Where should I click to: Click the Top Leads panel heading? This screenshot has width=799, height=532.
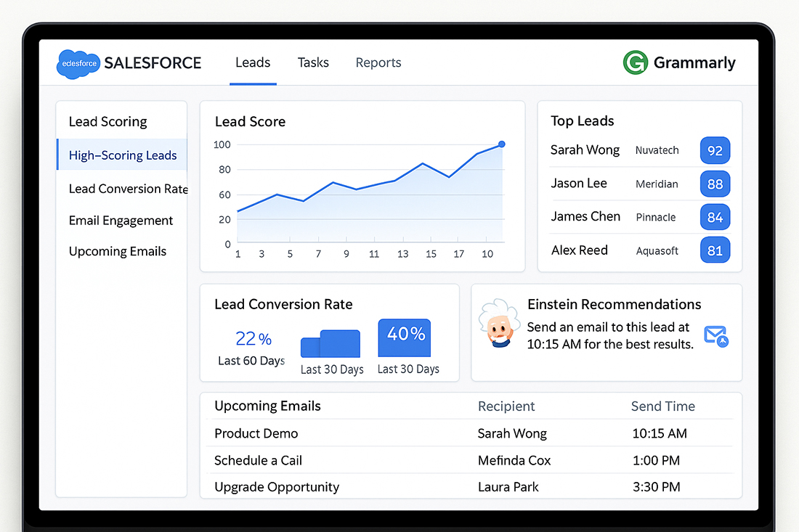tap(582, 121)
